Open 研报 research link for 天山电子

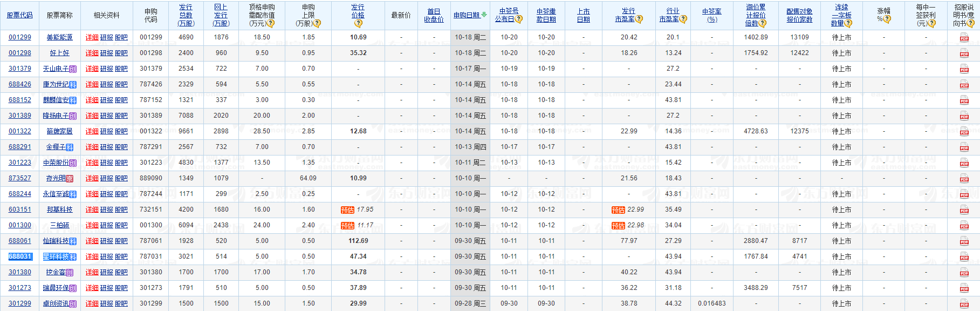click(106, 69)
